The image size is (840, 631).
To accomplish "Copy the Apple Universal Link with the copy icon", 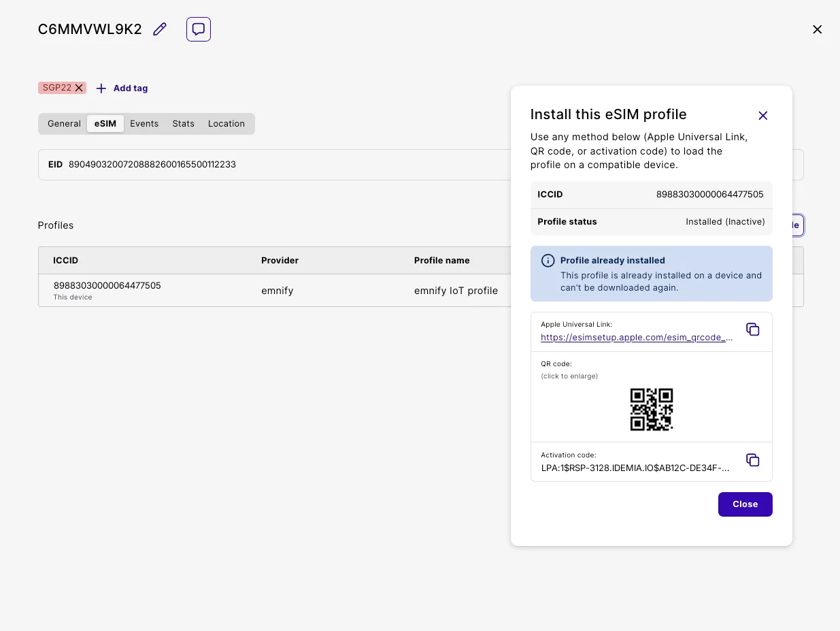I will [753, 329].
